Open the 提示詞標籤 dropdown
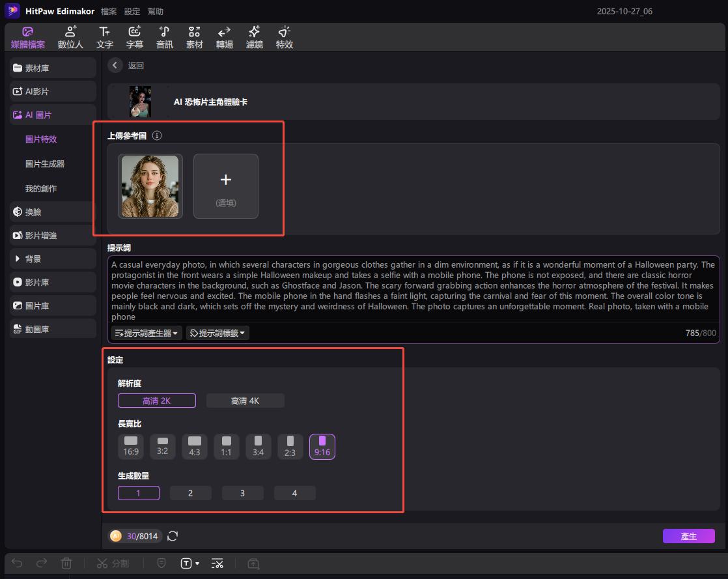This screenshot has height=579, width=728. tap(217, 333)
